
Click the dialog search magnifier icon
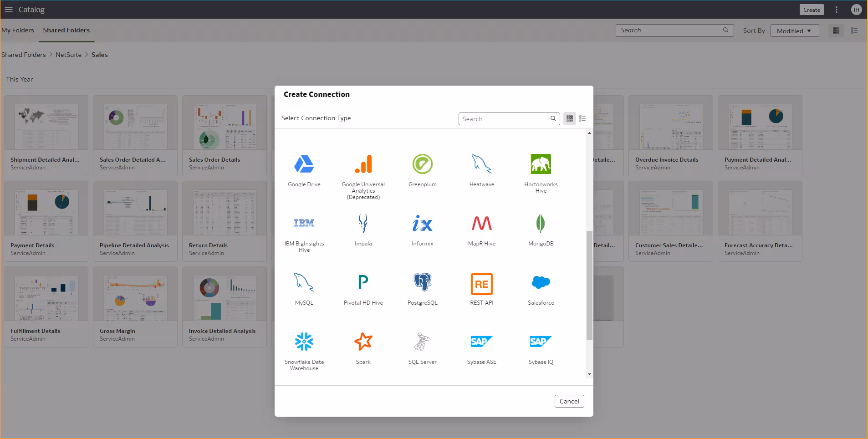tap(553, 118)
